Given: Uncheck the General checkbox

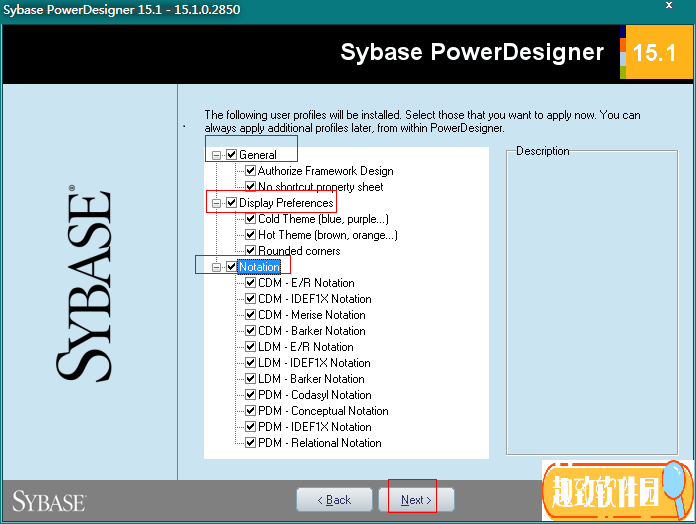Looking at the screenshot, I should [x=231, y=154].
